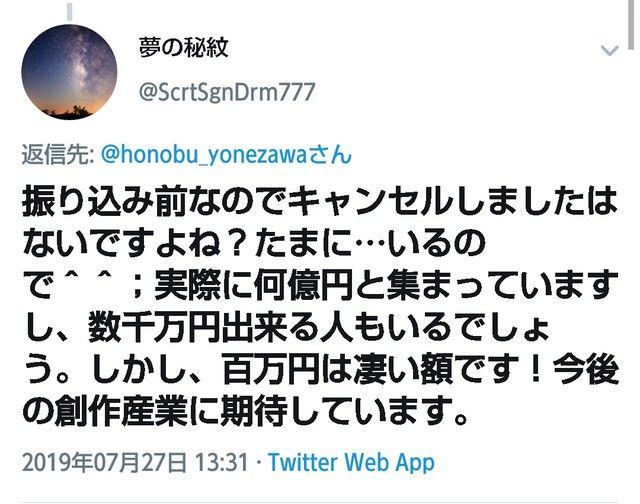
Task: Open profile via display name 夢の秘紋
Action: tap(184, 48)
